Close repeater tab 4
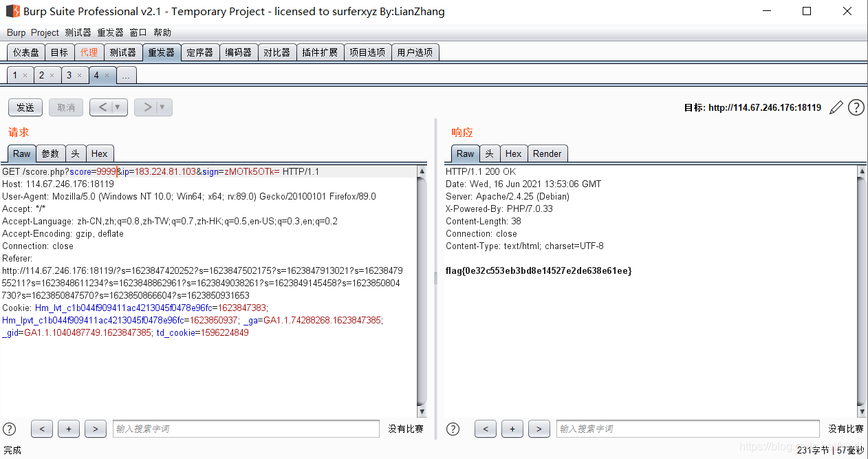 tap(107, 76)
